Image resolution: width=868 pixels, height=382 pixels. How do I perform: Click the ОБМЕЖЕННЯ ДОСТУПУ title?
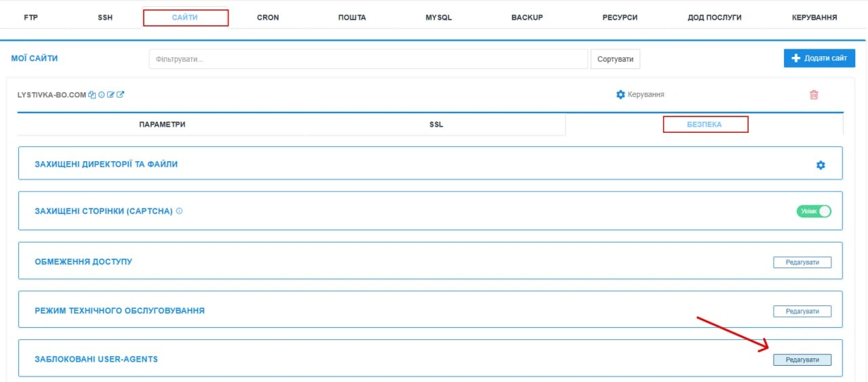[x=83, y=261]
